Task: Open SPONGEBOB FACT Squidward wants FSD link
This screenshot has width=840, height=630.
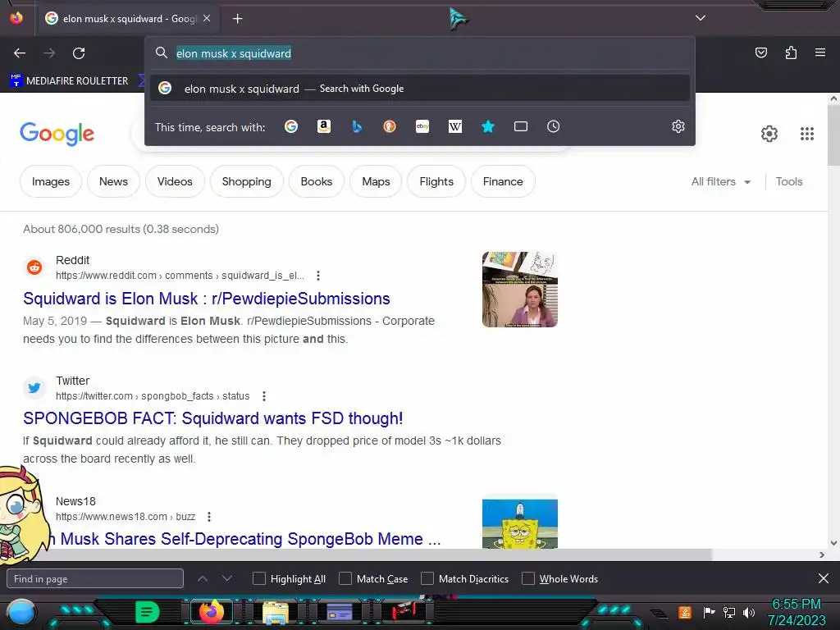Action: 213,418
